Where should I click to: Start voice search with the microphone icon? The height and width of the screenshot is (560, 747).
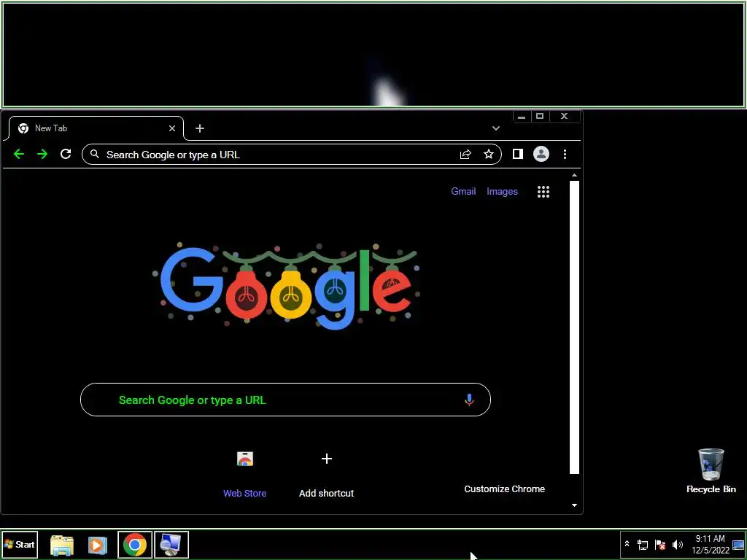(x=469, y=400)
